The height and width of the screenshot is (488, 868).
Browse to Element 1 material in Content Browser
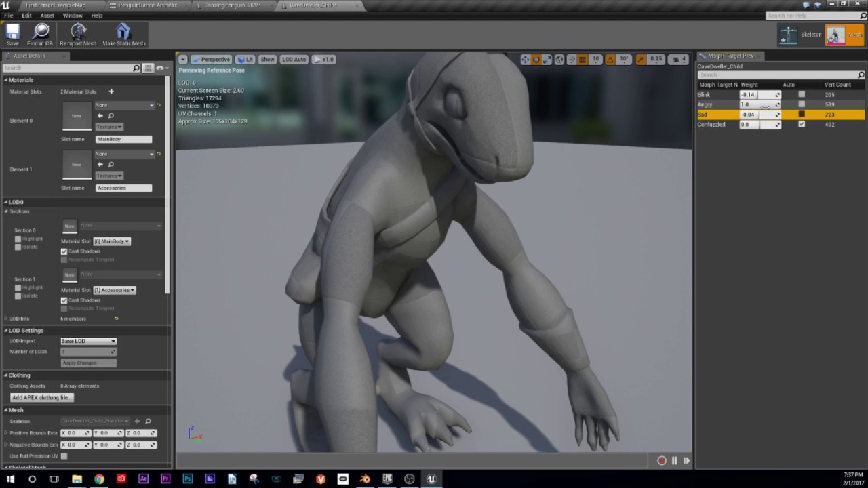[x=111, y=165]
